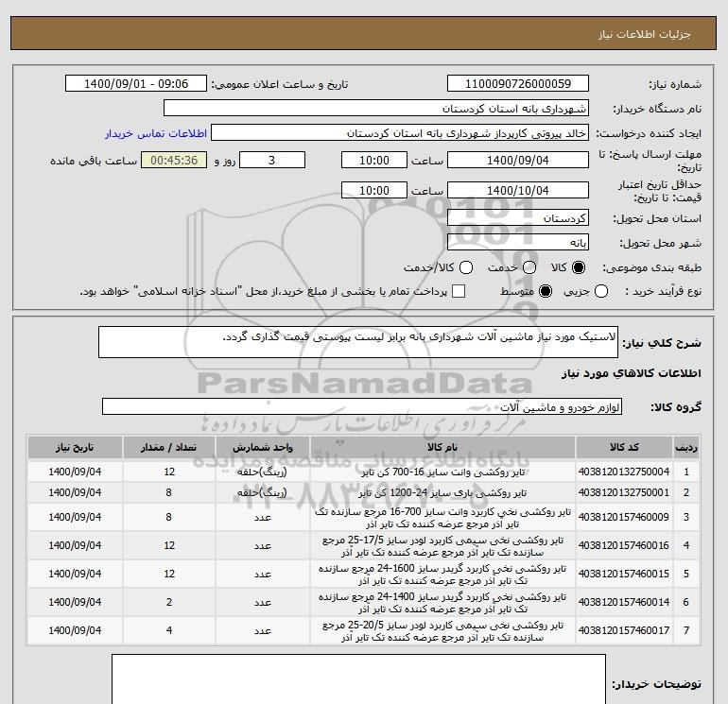728x704 pixels.
Task: Click product code 403812013275​0001
Action: tap(624, 493)
